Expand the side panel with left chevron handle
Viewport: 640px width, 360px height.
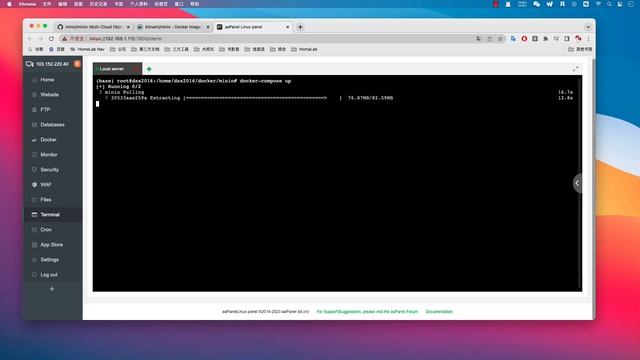pyautogui.click(x=577, y=183)
